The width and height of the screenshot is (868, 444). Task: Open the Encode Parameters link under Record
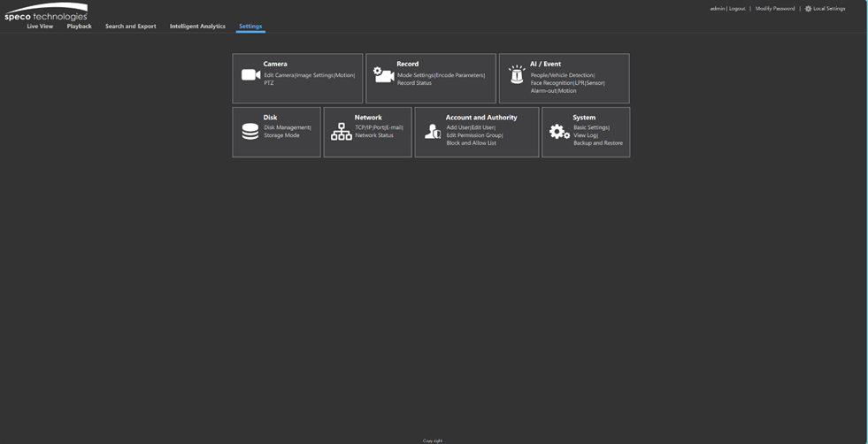point(459,75)
